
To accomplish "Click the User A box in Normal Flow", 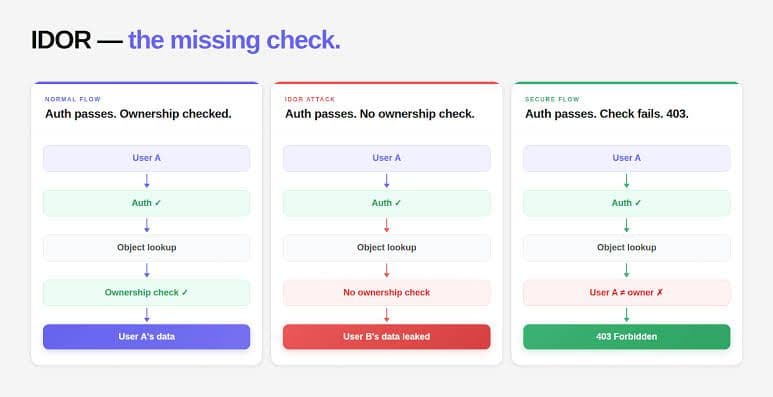I will click(146, 158).
